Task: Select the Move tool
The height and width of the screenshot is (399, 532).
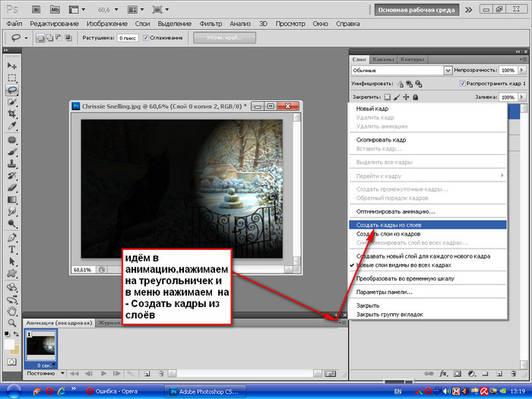Action: (x=12, y=65)
